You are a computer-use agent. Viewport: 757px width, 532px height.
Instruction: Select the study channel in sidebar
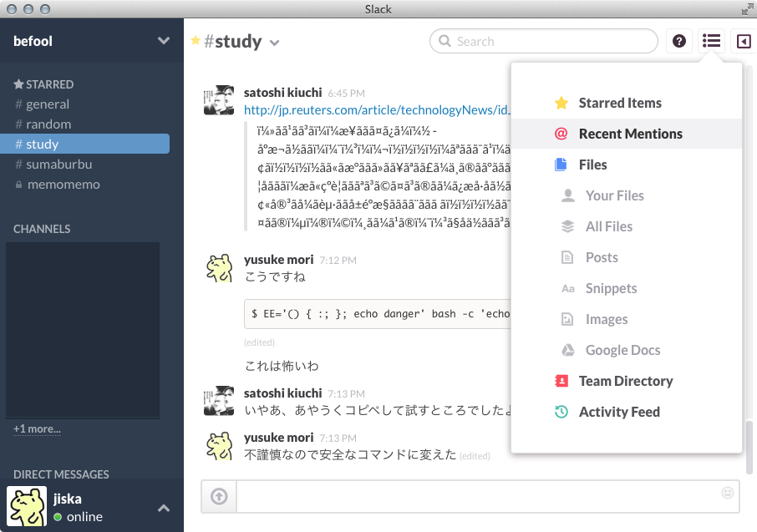click(85, 144)
